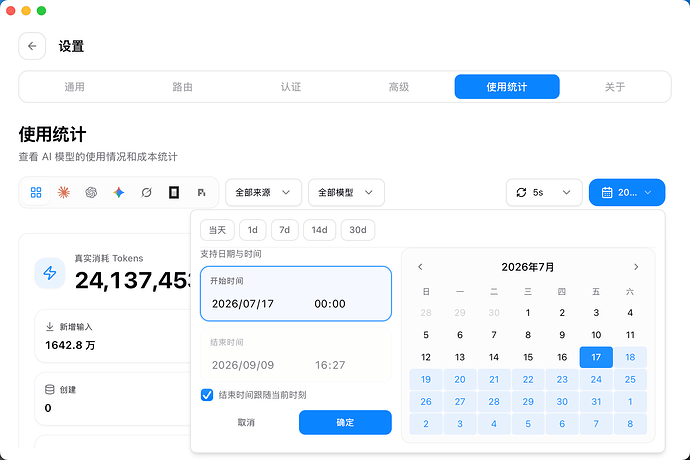Select the all-providers grid icon
The height and width of the screenshot is (460, 690).
pyautogui.click(x=36, y=192)
